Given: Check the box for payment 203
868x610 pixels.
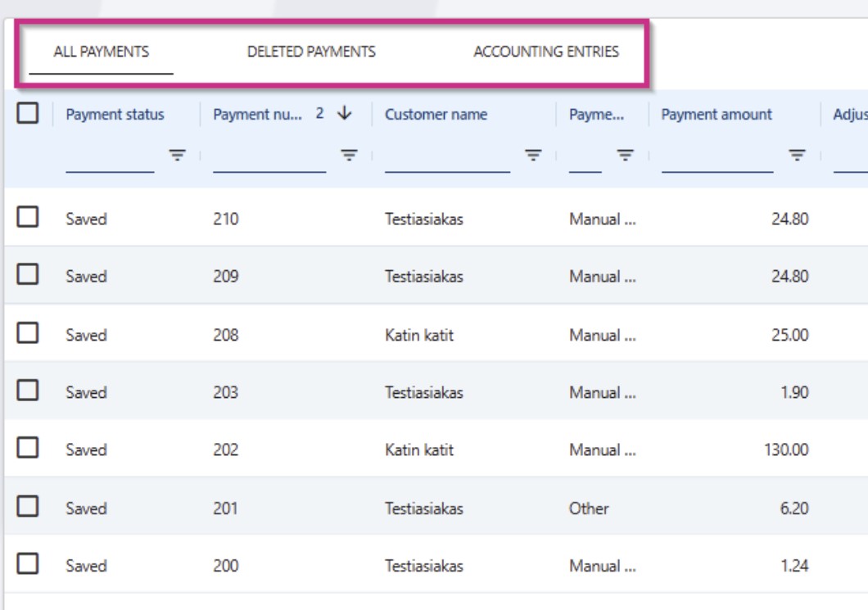Looking at the screenshot, I should [28, 391].
